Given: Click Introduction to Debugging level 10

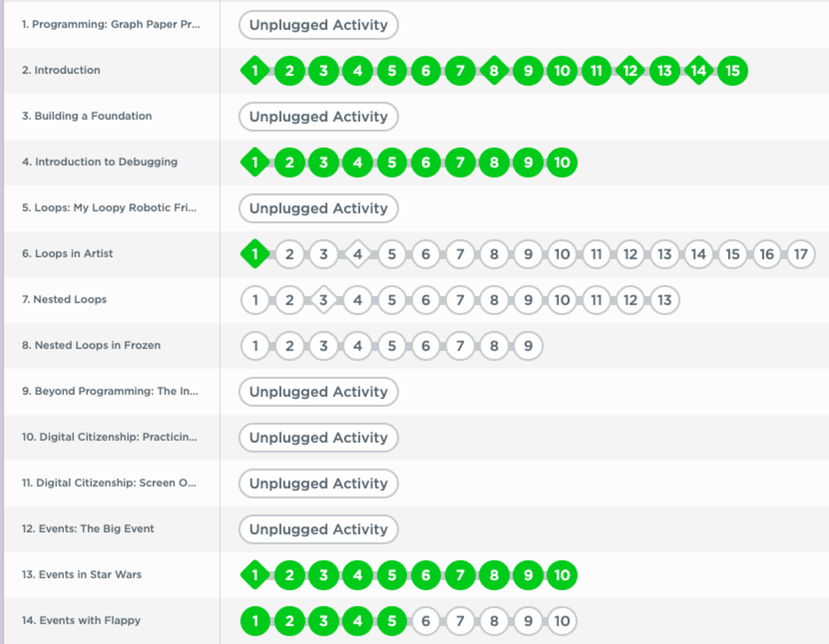Looking at the screenshot, I should point(562,162).
